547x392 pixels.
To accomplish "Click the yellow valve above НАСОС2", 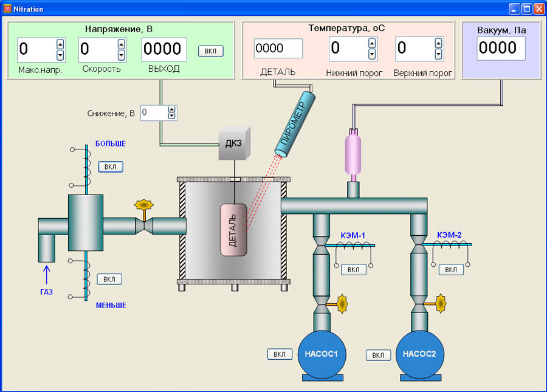I will coord(439,301).
